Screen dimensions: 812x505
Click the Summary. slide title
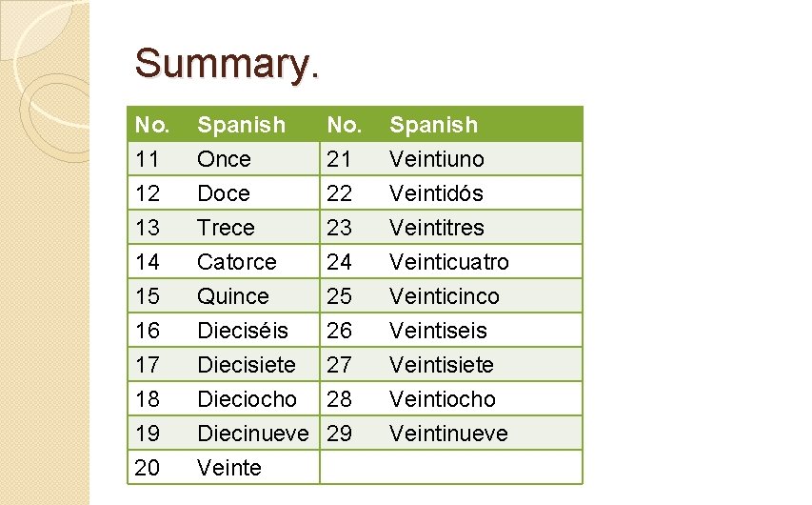228,64
